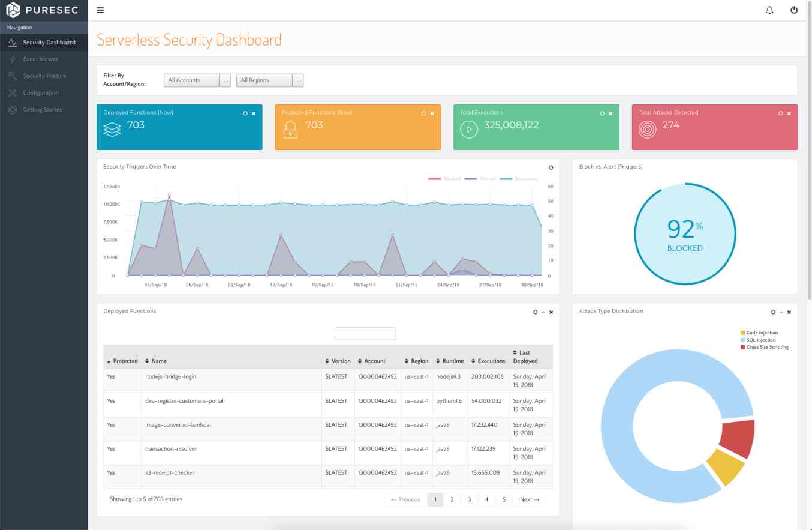Image resolution: width=812 pixels, height=530 pixels.
Task: Open the All Regions dropdown
Action: pos(269,80)
